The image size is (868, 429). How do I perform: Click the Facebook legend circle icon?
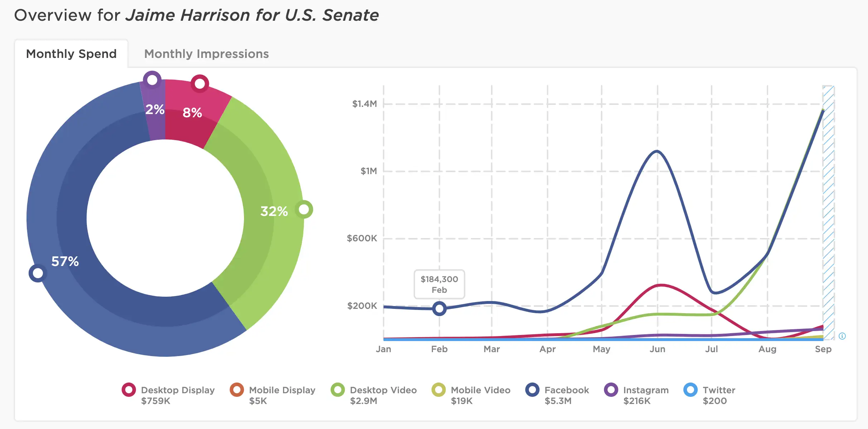click(x=532, y=390)
